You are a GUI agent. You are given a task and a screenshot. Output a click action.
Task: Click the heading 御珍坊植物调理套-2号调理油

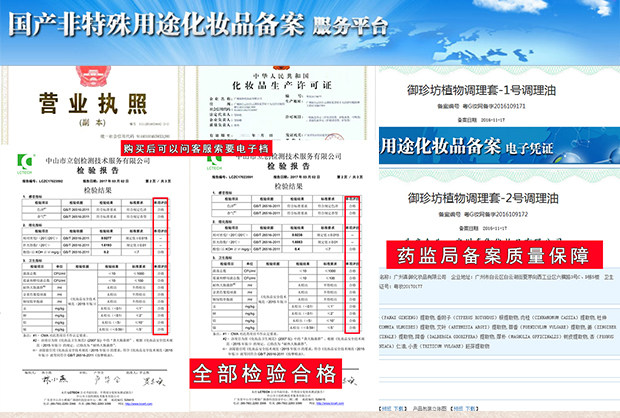483,198
